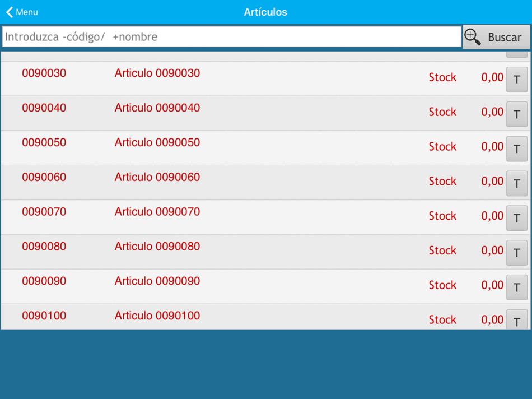Select code 0090100 in the list
This screenshot has width=532, height=399.
[x=44, y=316]
